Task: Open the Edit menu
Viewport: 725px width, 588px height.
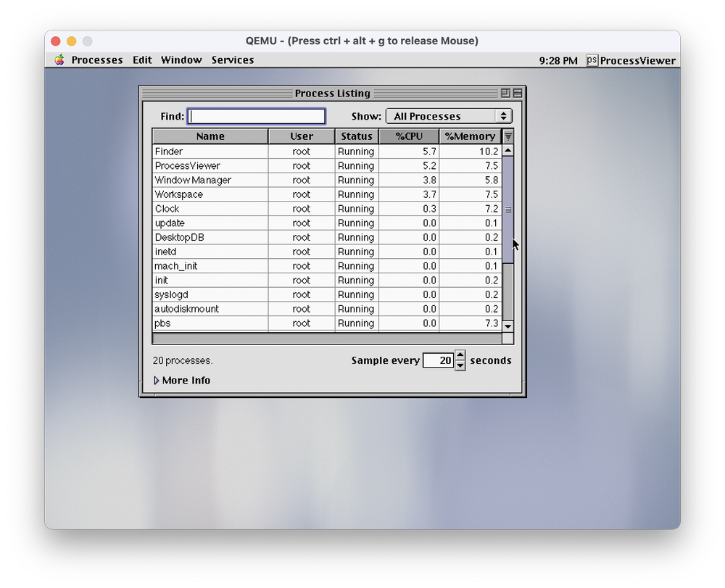Action: (142, 60)
